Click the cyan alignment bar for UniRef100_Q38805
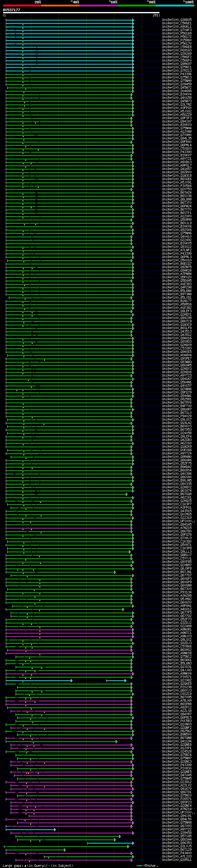Image resolution: width=197 pixels, height=868 pixels. 70,20
